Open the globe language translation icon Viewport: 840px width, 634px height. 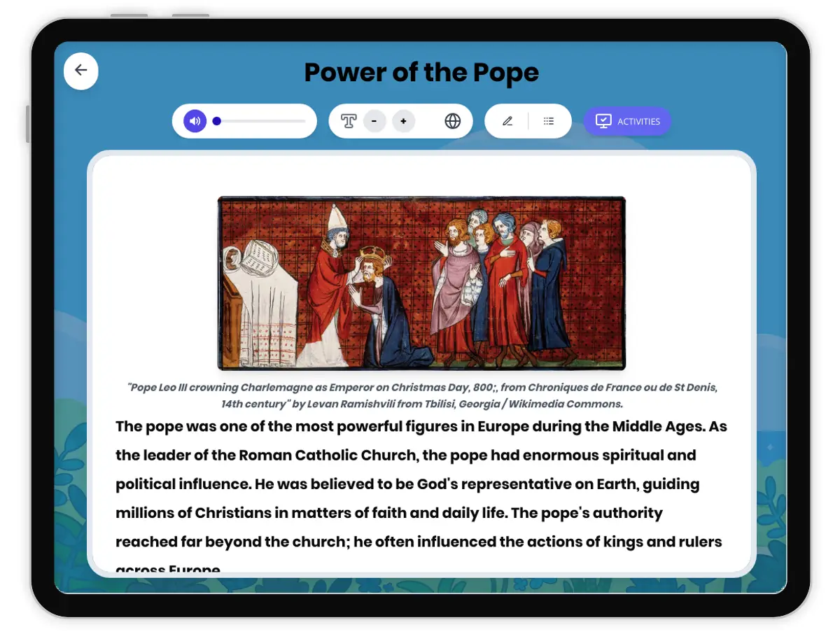pyautogui.click(x=453, y=121)
